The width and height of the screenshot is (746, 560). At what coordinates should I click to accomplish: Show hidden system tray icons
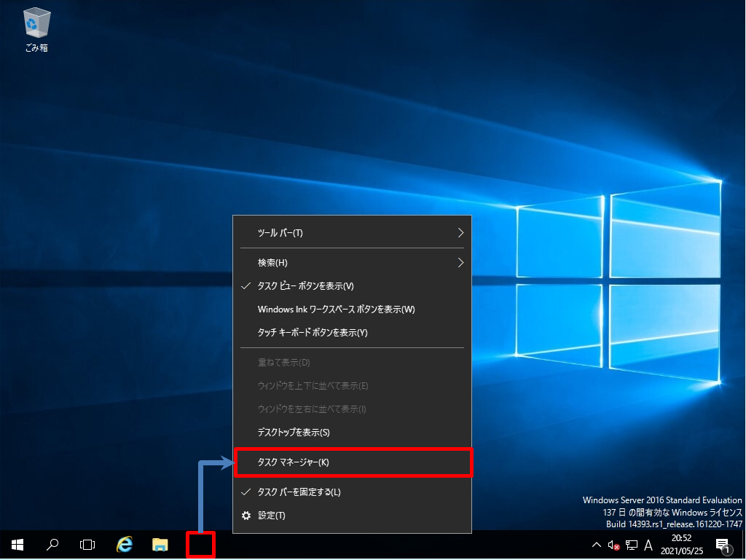tap(596, 545)
